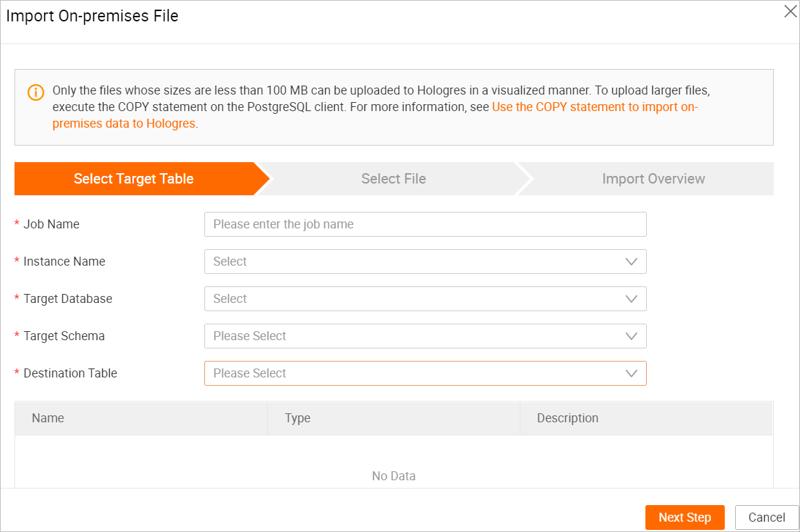This screenshot has height=532, width=800.
Task: Click the Destination Table chevron arrow
Action: (x=631, y=373)
